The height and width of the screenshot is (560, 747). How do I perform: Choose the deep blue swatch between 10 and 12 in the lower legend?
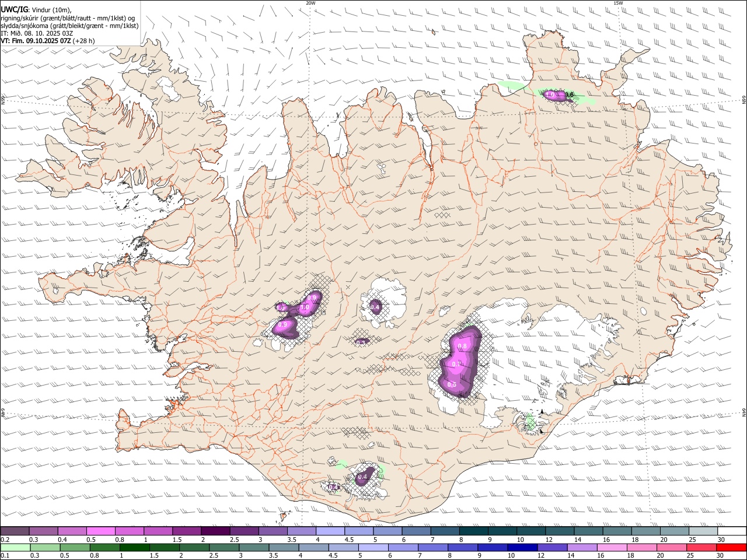(x=522, y=547)
